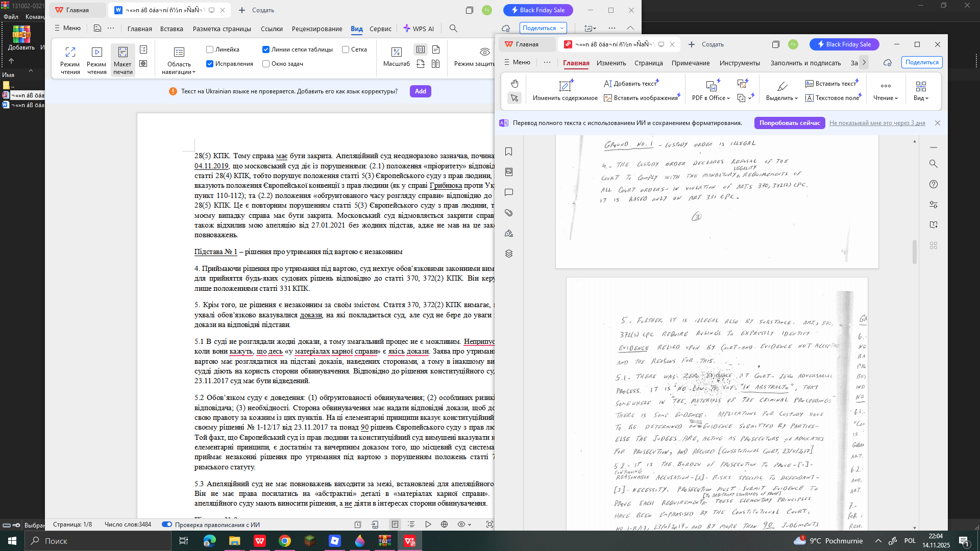The height and width of the screenshot is (551, 980).
Task: Open the Разметка страницы tab in the Writer window
Action: tap(222, 29)
